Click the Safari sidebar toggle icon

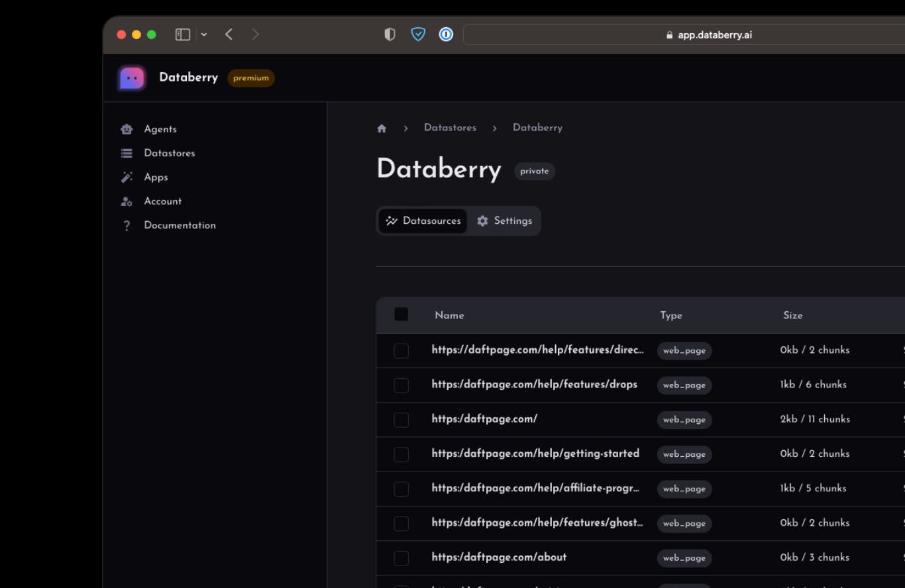tap(183, 34)
